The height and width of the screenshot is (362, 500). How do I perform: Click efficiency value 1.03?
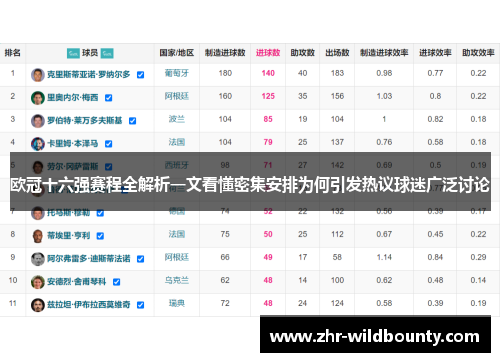pyautogui.click(x=384, y=96)
